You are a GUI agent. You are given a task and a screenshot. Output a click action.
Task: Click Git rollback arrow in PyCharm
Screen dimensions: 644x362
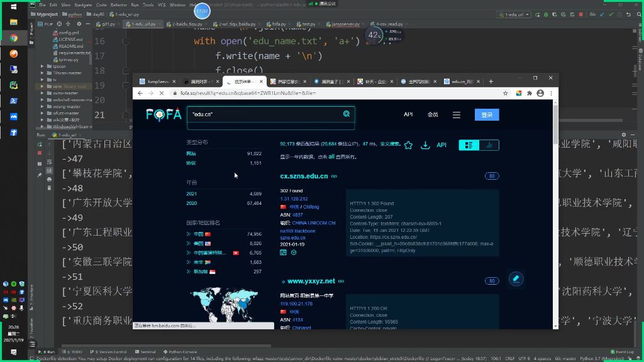(x=628, y=14)
